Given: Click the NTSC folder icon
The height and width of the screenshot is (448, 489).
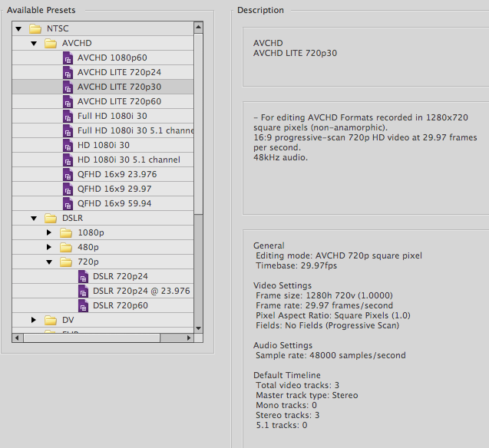Looking at the screenshot, I should coord(35,28).
